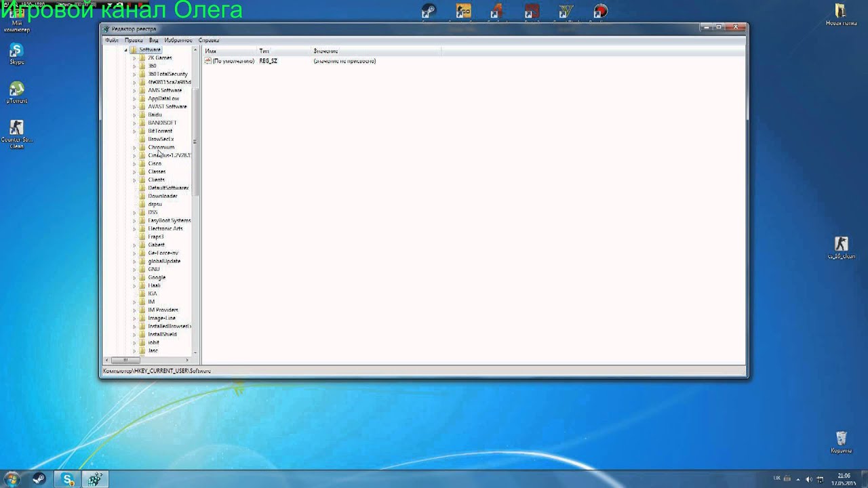
Task: Select the Image-Line key
Action: tap(161, 318)
